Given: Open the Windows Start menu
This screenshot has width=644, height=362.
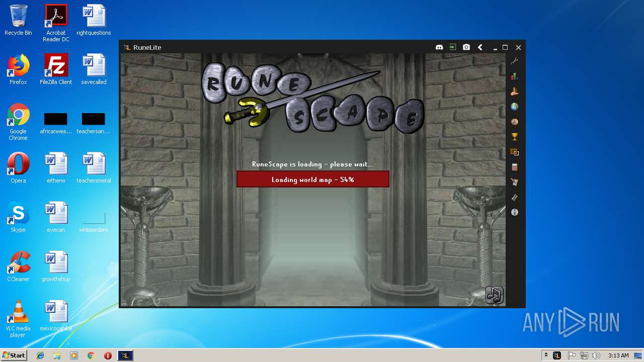Looking at the screenshot, I should coord(14,355).
